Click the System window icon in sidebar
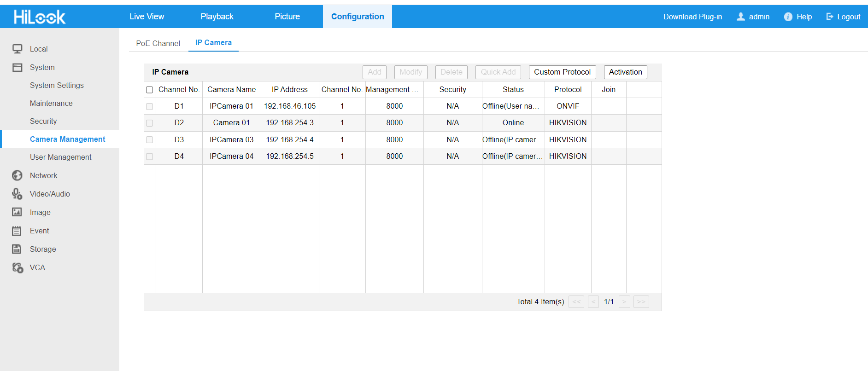This screenshot has width=868, height=371. pos(17,68)
